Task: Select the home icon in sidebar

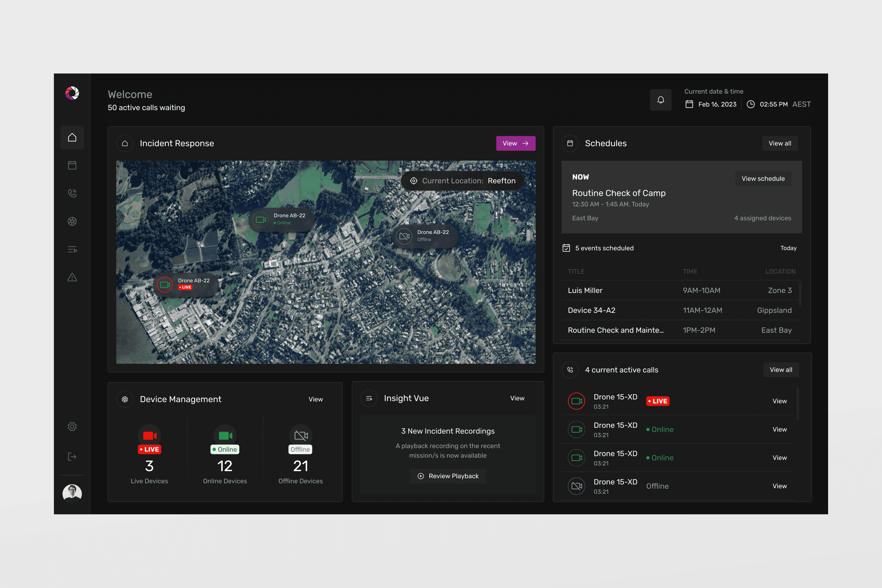Action: (72, 138)
